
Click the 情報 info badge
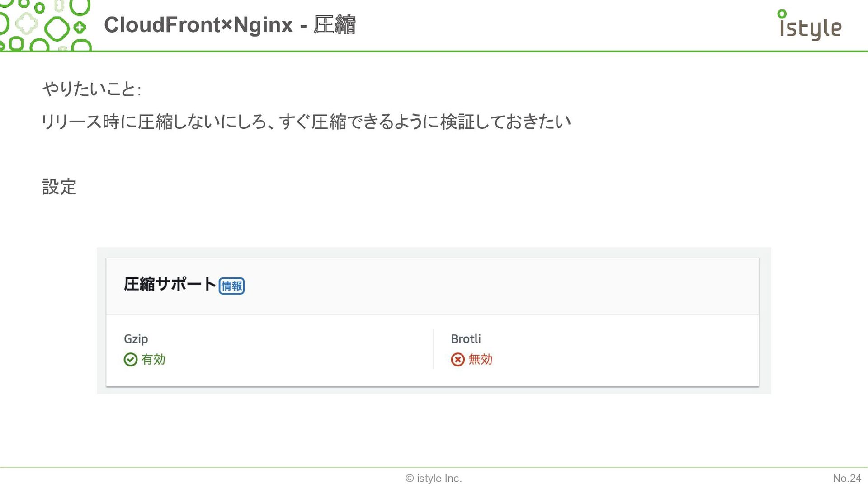pos(232,286)
